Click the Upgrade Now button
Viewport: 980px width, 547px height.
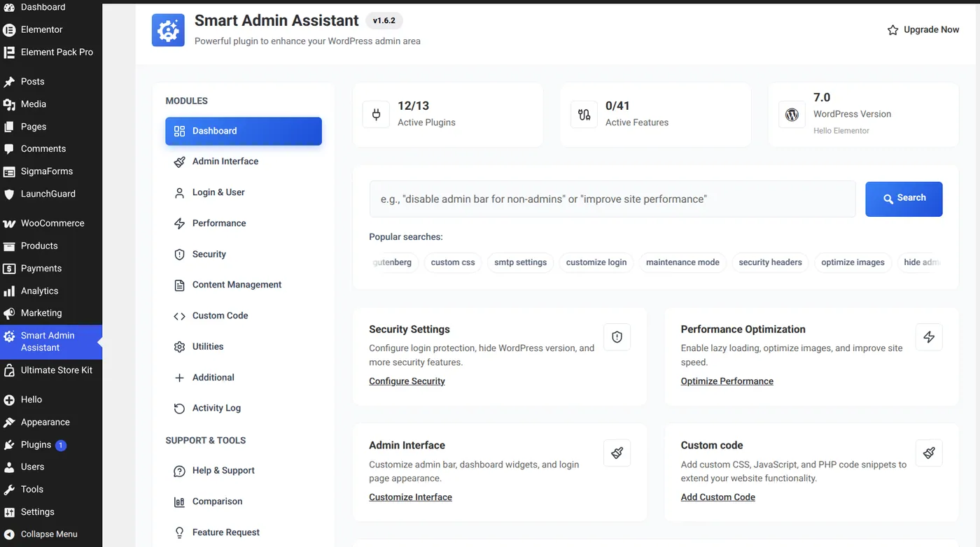(923, 30)
